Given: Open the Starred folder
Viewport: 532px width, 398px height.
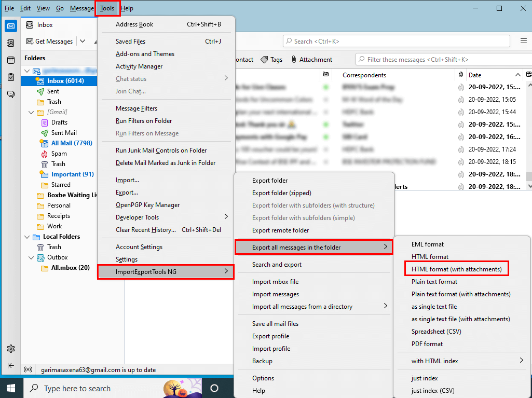Looking at the screenshot, I should [61, 185].
